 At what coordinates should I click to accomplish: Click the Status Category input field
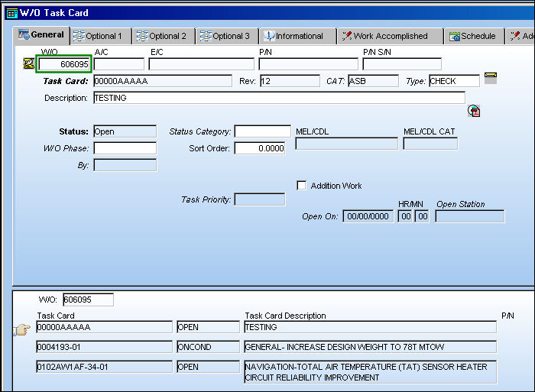[263, 131]
